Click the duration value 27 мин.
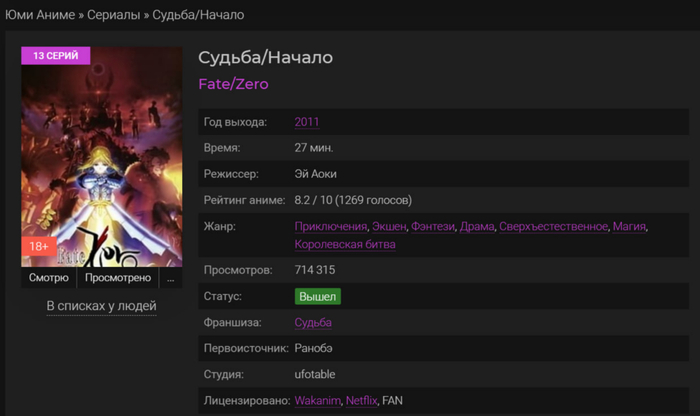 coord(314,148)
